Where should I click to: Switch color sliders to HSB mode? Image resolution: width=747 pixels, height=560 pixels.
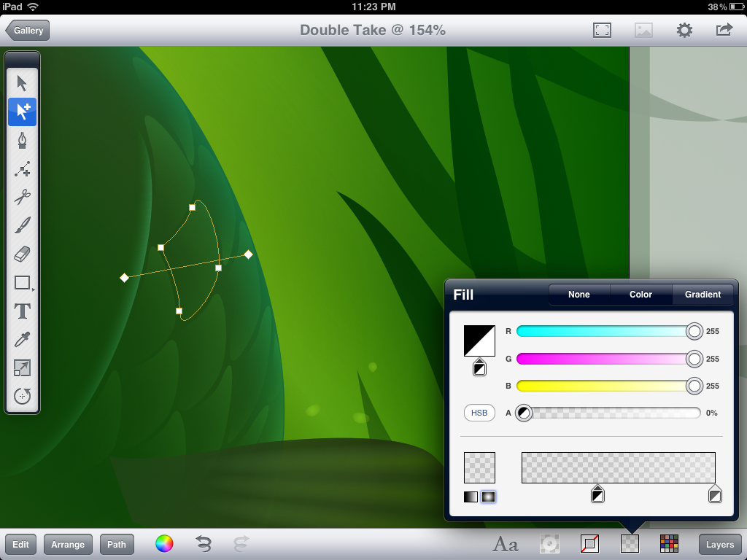click(x=479, y=413)
